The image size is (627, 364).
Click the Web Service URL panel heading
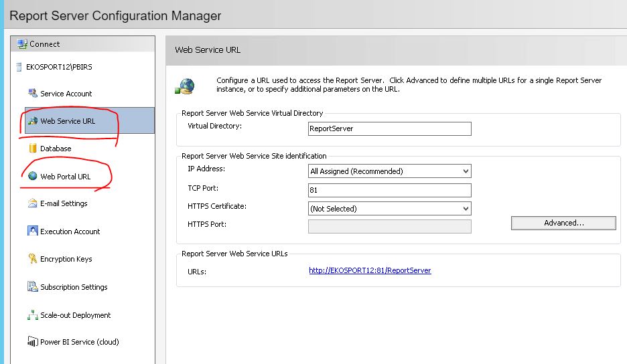pyautogui.click(x=208, y=50)
